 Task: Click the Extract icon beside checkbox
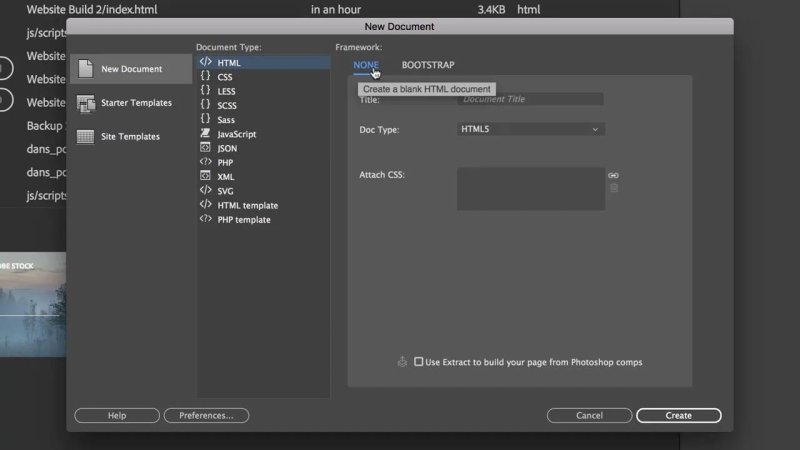click(x=402, y=362)
